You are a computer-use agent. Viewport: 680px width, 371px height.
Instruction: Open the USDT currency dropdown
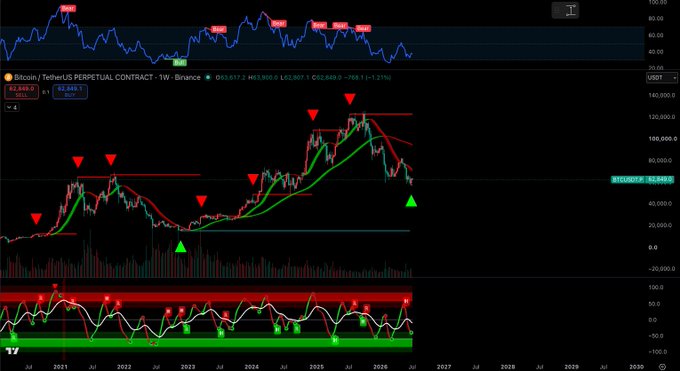[x=661, y=78]
